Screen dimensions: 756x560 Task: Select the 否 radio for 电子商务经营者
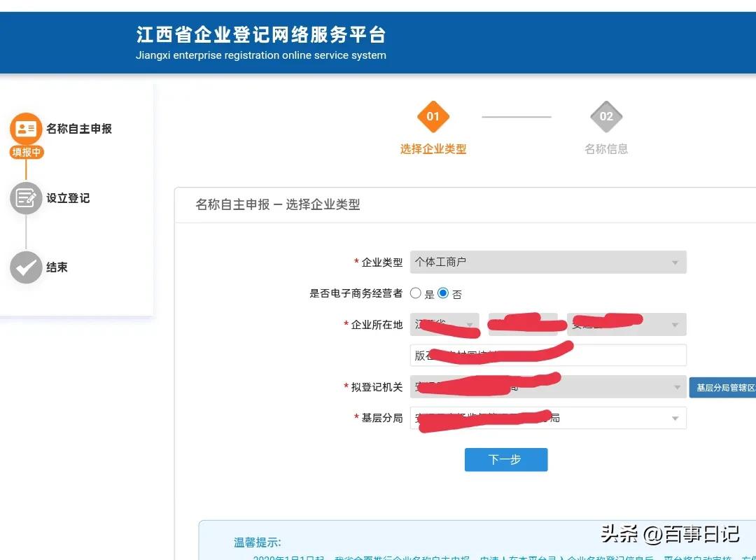[x=443, y=293]
